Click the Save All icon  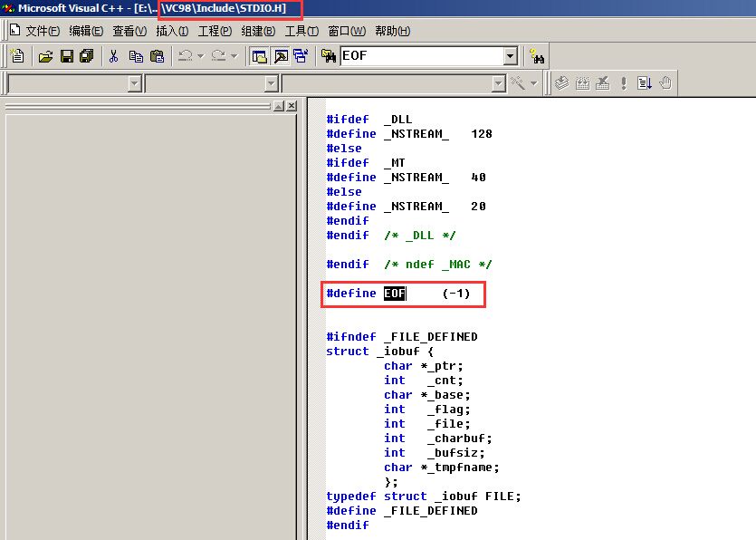pos(86,56)
